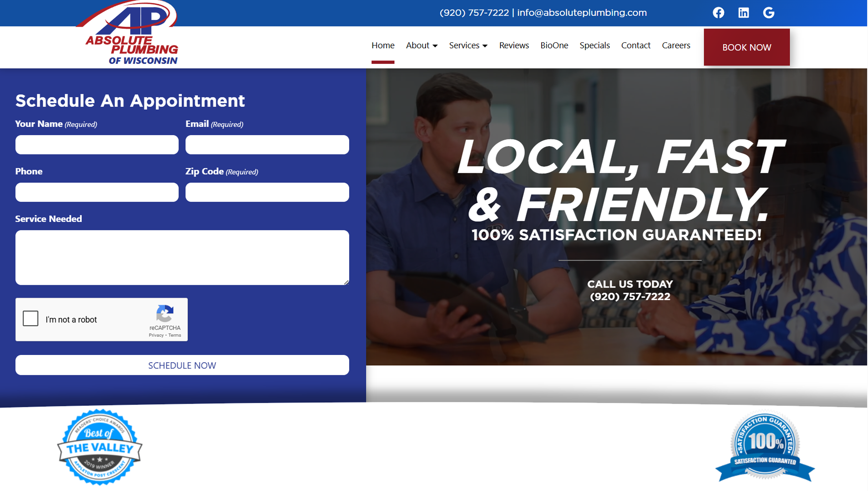This screenshot has width=868, height=491.
Task: Click into the Zip Code field
Action: 267,192
